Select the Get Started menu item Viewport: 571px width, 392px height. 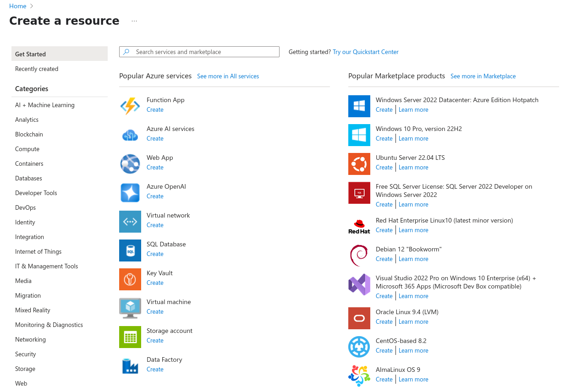point(60,54)
